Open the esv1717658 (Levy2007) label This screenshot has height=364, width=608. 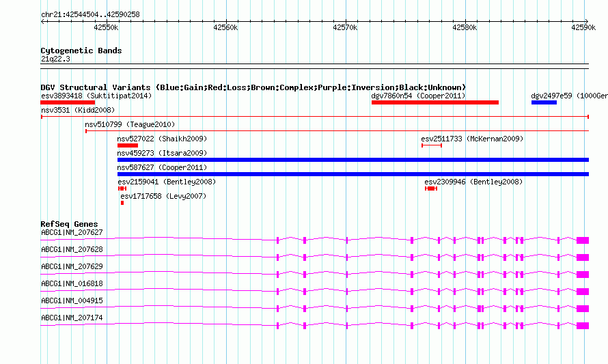click(x=163, y=196)
